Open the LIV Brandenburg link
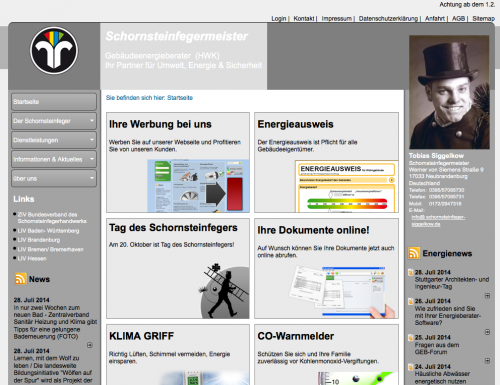This screenshot has width=500, height=385. 39,240
